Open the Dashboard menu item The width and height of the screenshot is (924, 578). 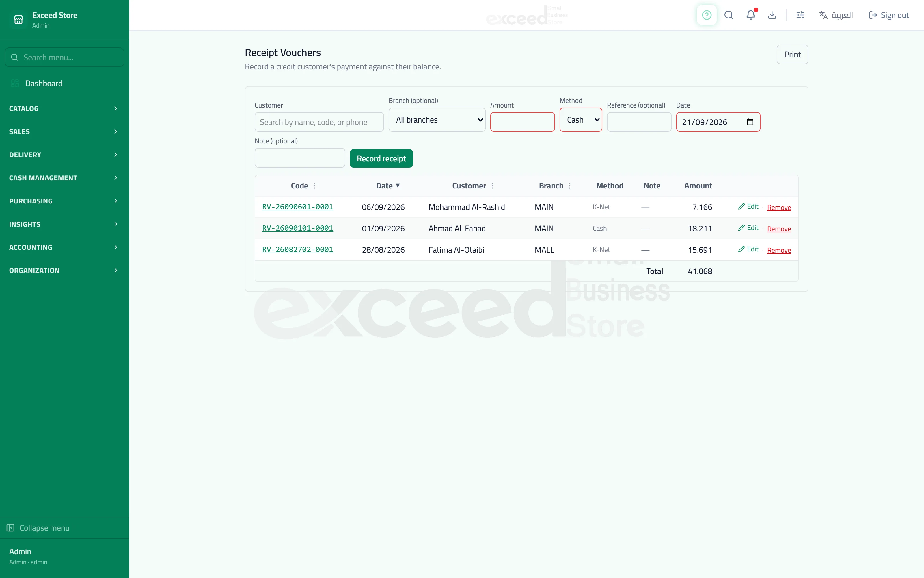pyautogui.click(x=64, y=83)
